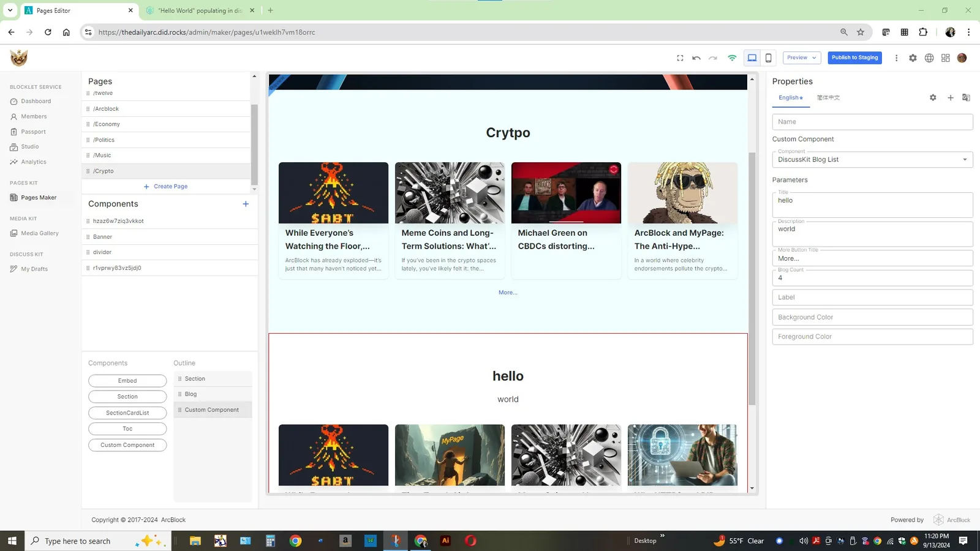Open the apps grid icon
This screenshot has width=980, height=551.
click(946, 58)
